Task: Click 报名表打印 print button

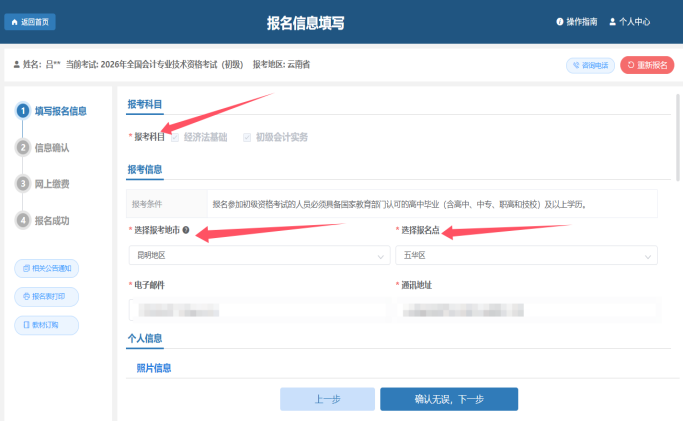Action: point(46,296)
